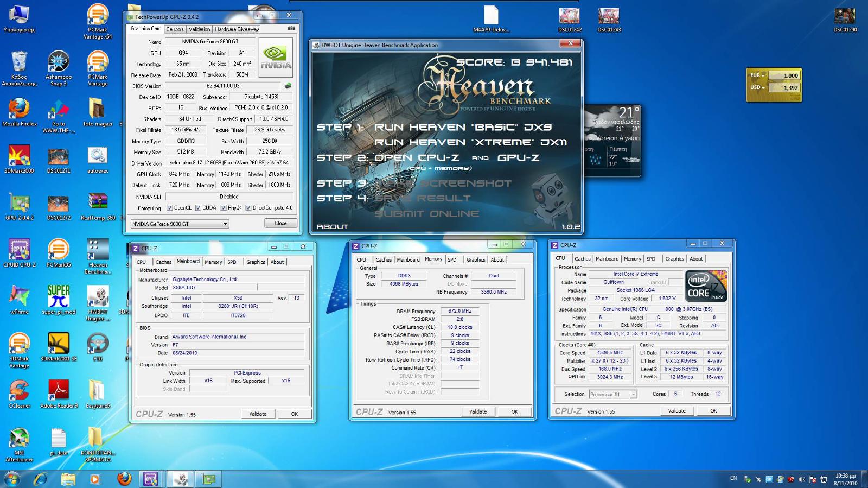The width and height of the screenshot is (868, 488).
Task: Click Validate in the CPU-Z processor window
Action: [676, 410]
